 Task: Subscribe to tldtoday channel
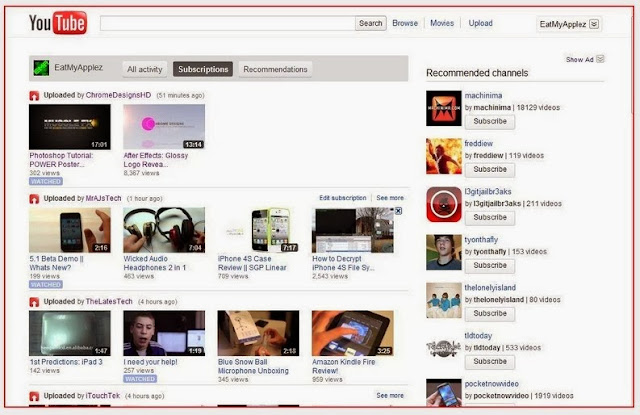[490, 362]
